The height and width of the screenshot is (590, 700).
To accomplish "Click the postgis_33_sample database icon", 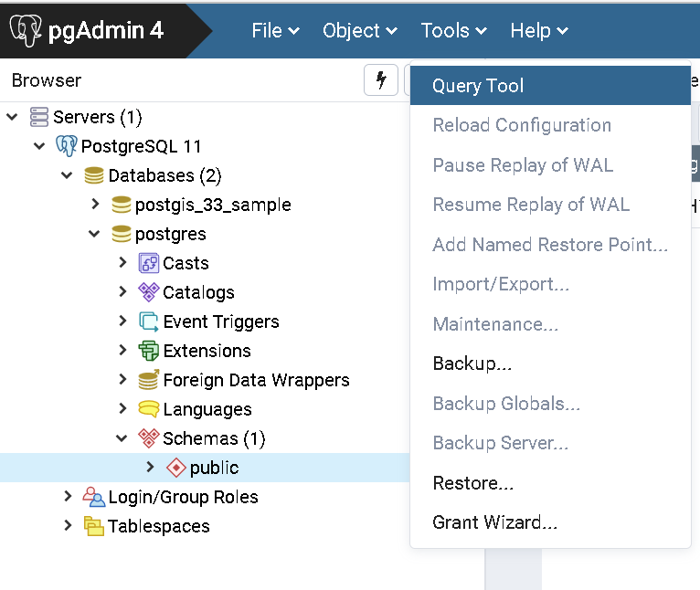I will [121, 205].
